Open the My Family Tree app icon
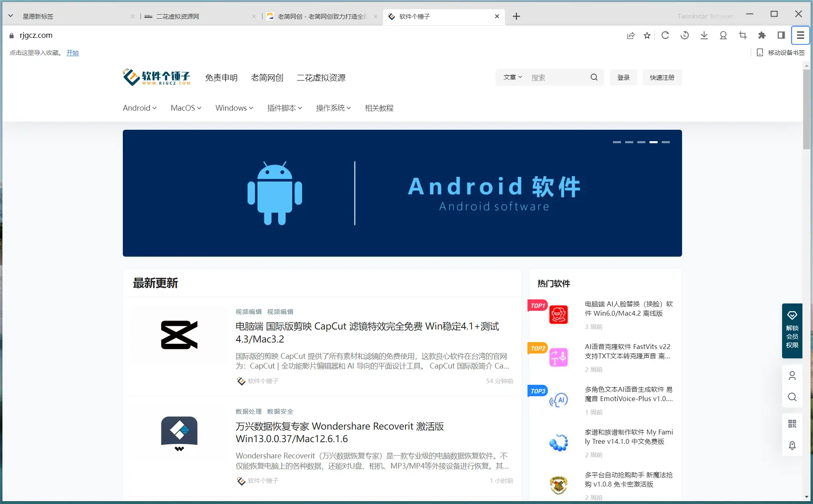 (558, 443)
